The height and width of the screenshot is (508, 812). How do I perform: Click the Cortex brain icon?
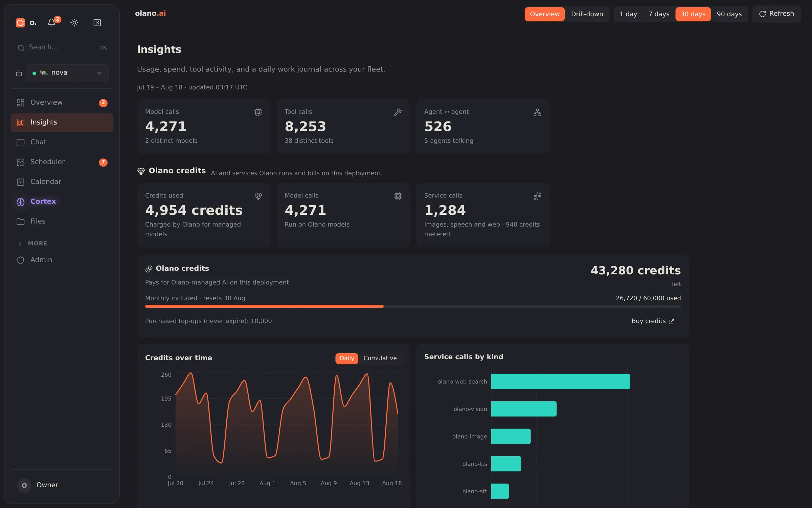(x=21, y=202)
